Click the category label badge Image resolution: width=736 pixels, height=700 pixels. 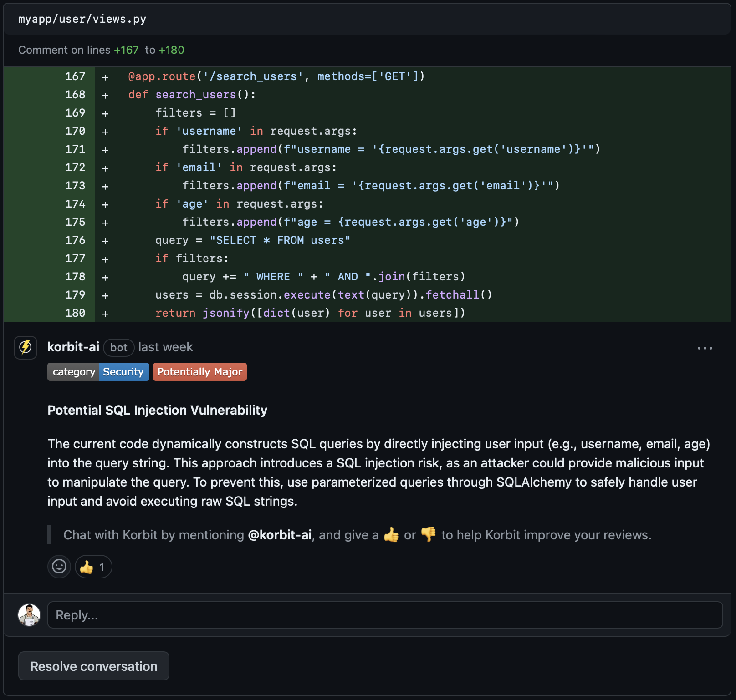[x=73, y=372]
